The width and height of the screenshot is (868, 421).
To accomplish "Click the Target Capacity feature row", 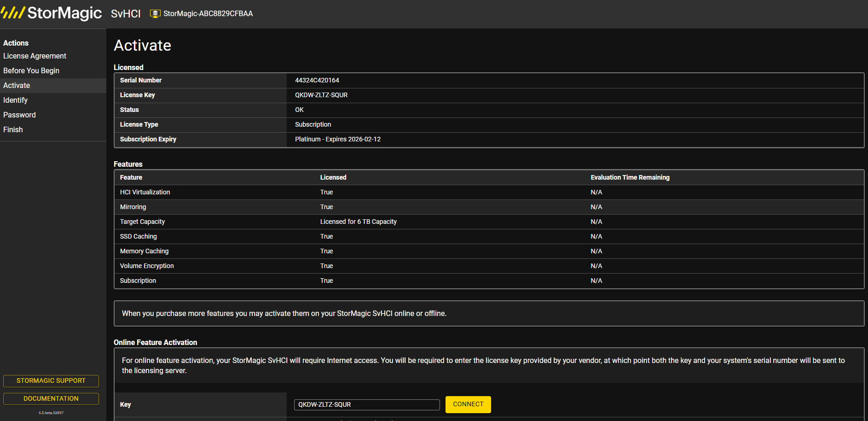I will (x=489, y=222).
